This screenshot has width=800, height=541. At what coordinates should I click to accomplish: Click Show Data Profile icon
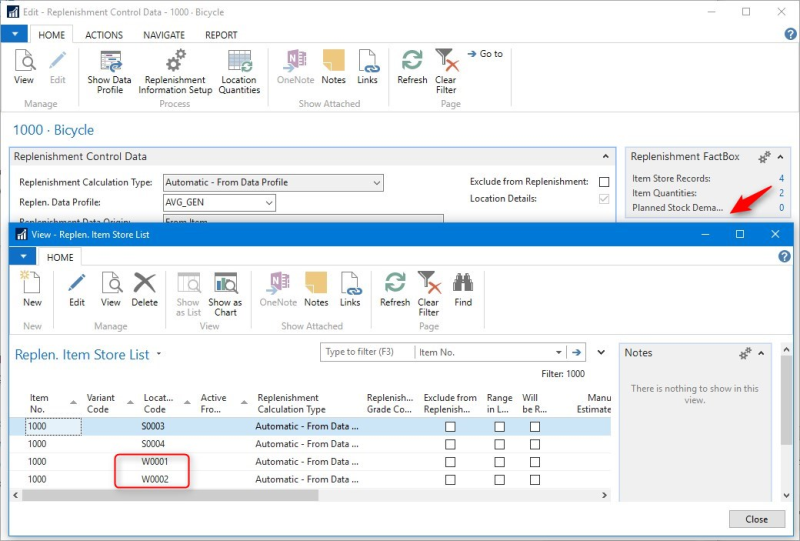(109, 61)
